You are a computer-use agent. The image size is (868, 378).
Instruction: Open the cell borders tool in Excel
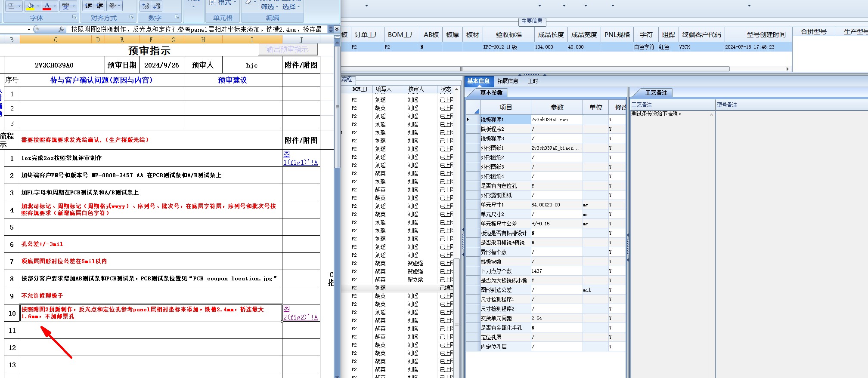tap(11, 6)
